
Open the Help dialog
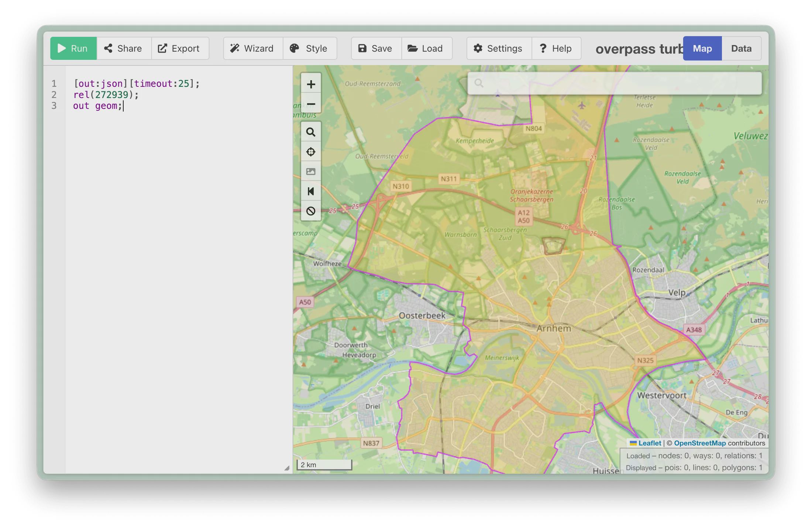556,48
